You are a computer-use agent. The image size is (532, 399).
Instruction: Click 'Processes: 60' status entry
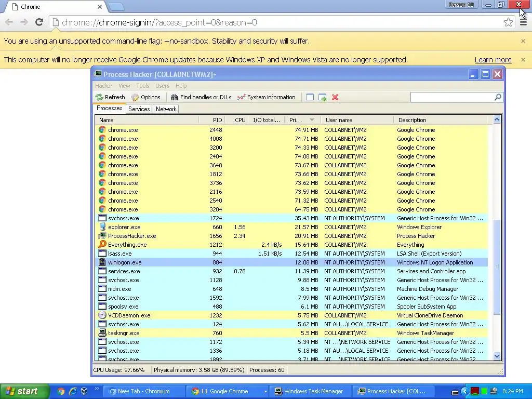267,370
